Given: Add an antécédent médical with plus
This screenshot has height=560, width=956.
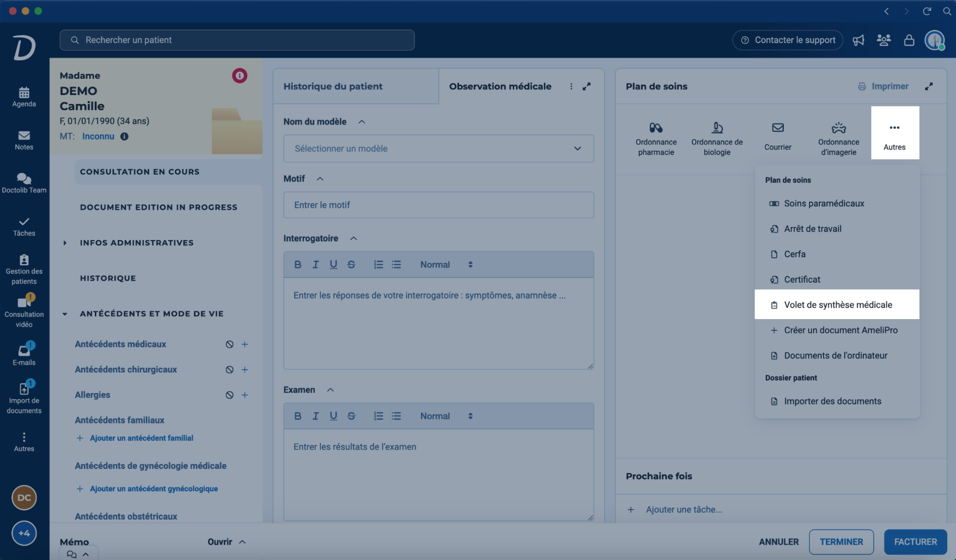Looking at the screenshot, I should tap(245, 344).
